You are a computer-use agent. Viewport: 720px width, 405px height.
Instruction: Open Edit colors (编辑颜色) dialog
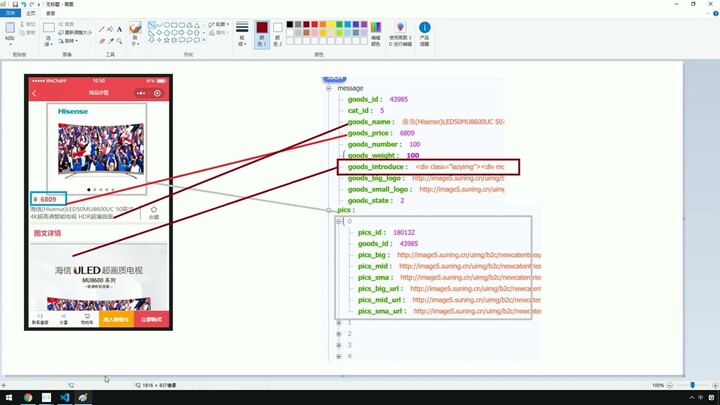click(376, 34)
